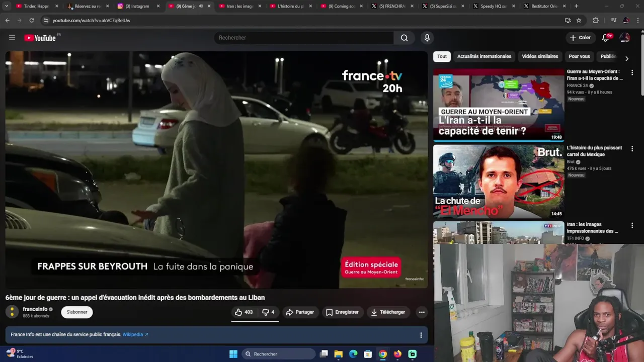Open options for the TF1 INFO video
This screenshot has width=644, height=362.
[x=632, y=225]
